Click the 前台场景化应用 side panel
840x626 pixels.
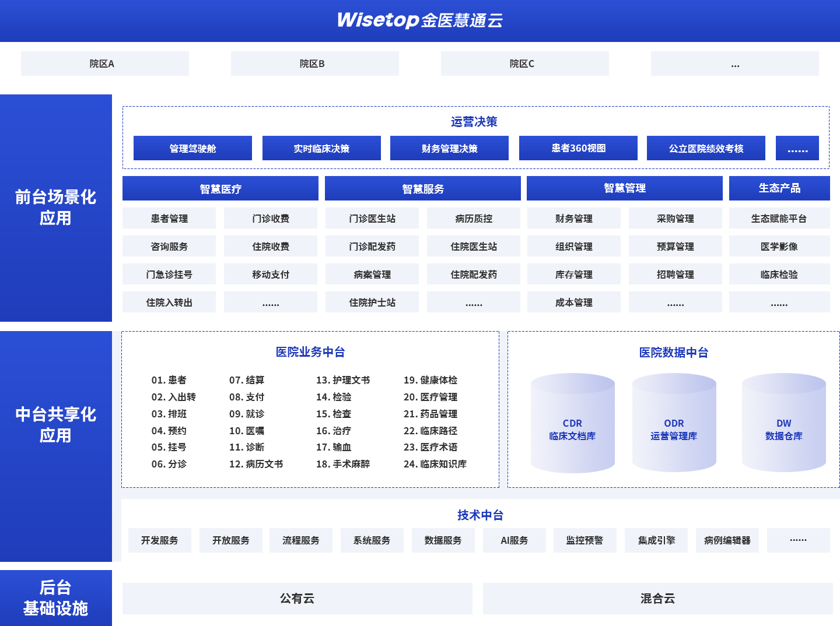56,208
